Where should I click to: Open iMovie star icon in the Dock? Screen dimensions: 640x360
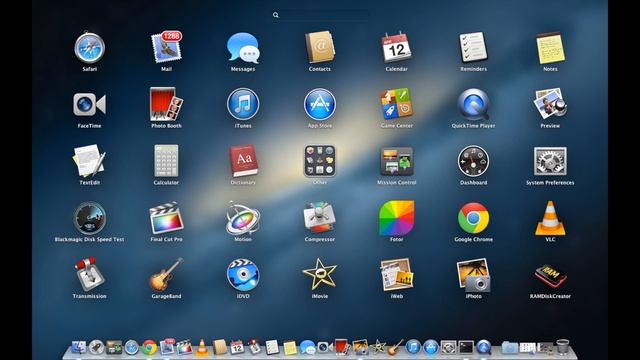pos(378,347)
